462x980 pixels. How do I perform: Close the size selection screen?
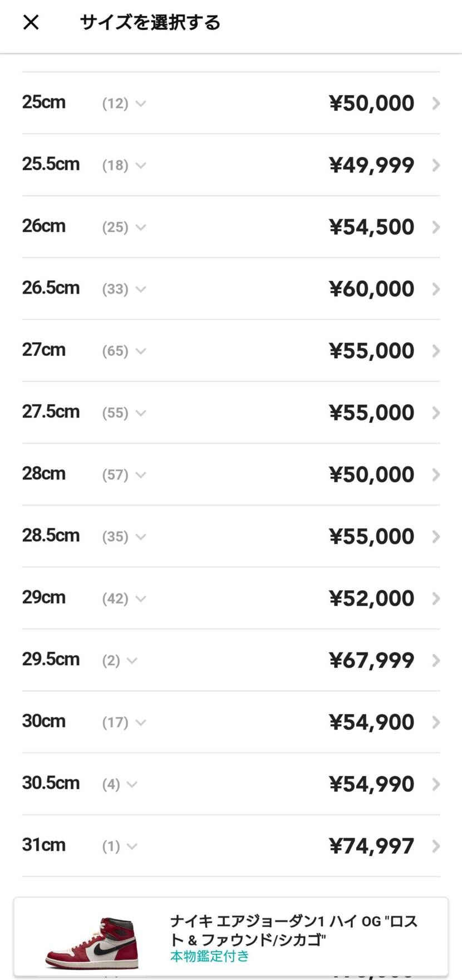31,22
